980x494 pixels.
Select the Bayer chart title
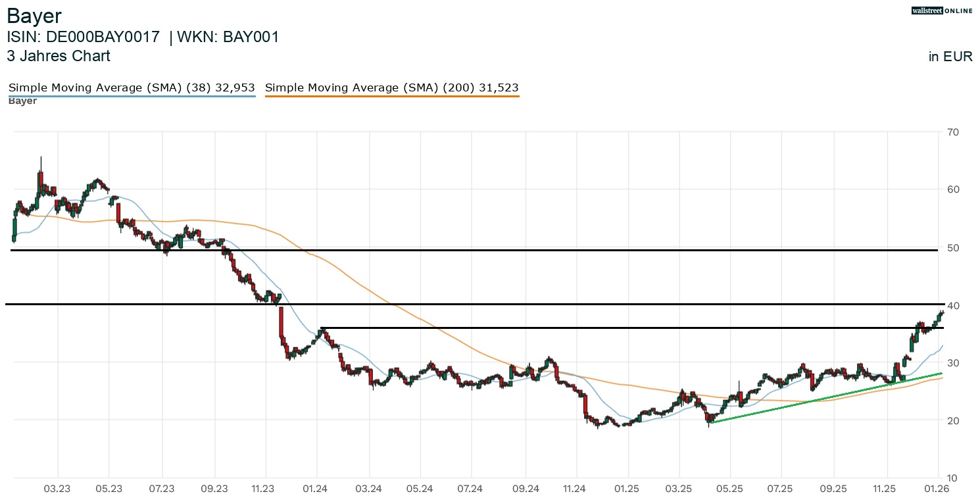click(34, 16)
